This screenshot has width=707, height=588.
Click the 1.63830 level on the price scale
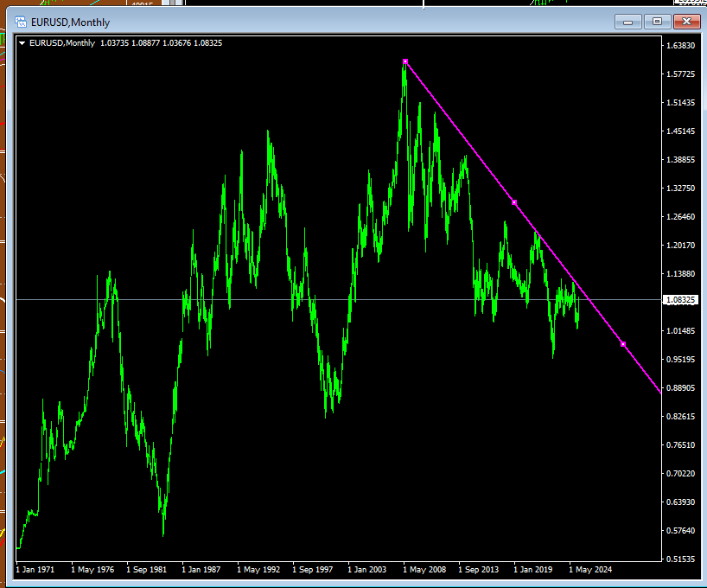680,45
